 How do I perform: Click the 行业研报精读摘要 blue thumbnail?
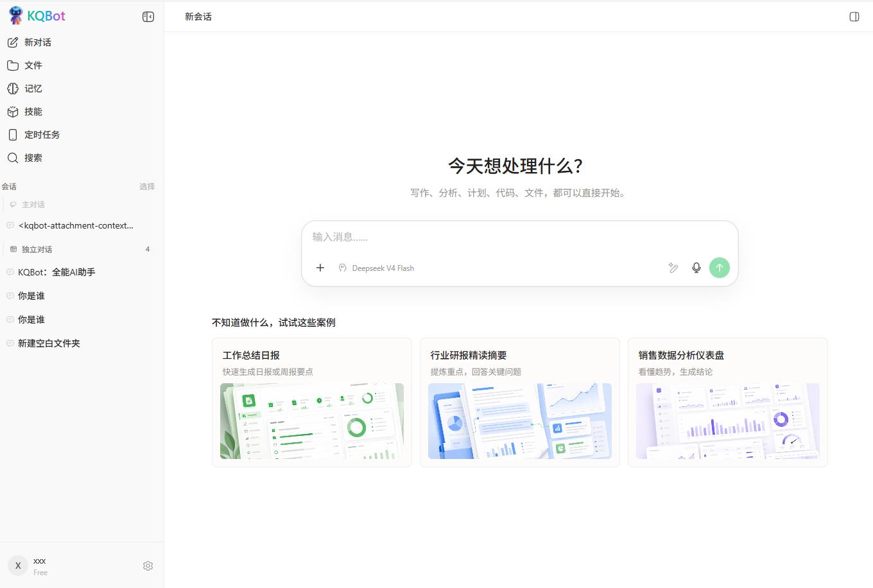tap(520, 421)
